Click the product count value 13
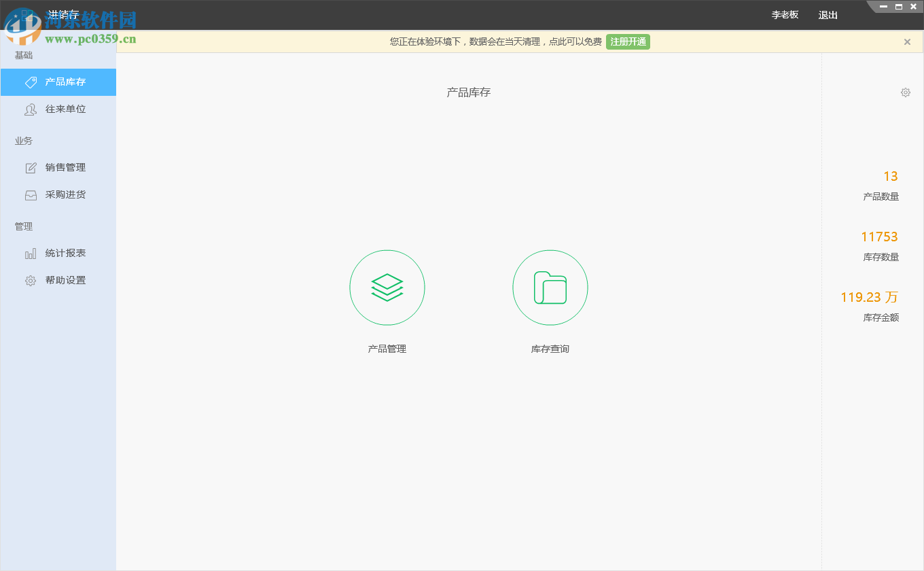The image size is (924, 571). [891, 176]
